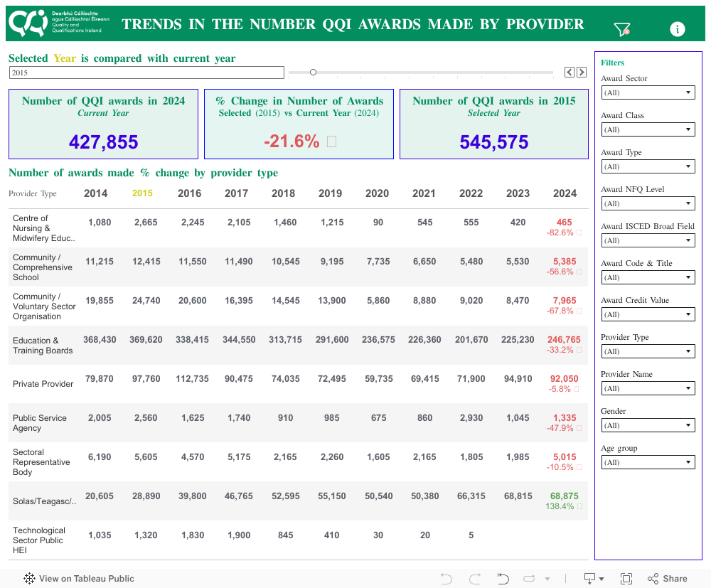This screenshot has width=711, height=588.
Task: Click the Undo arrow in bottom toolbar
Action: coord(447,578)
